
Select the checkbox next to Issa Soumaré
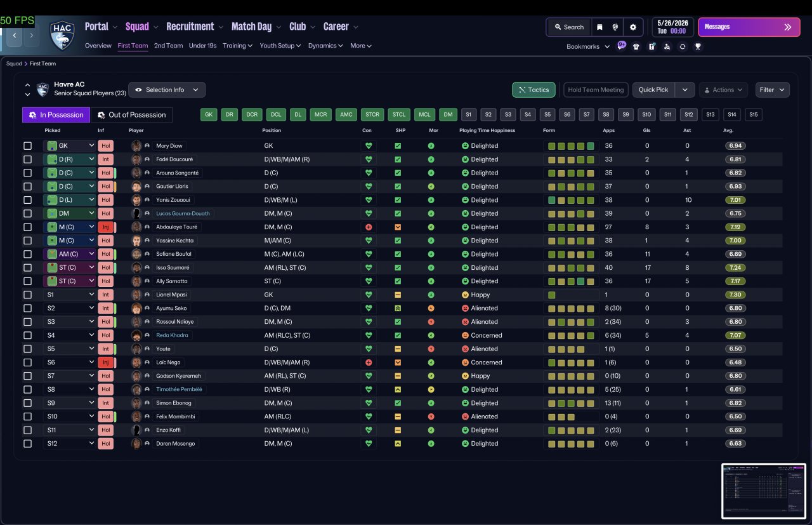coord(27,268)
